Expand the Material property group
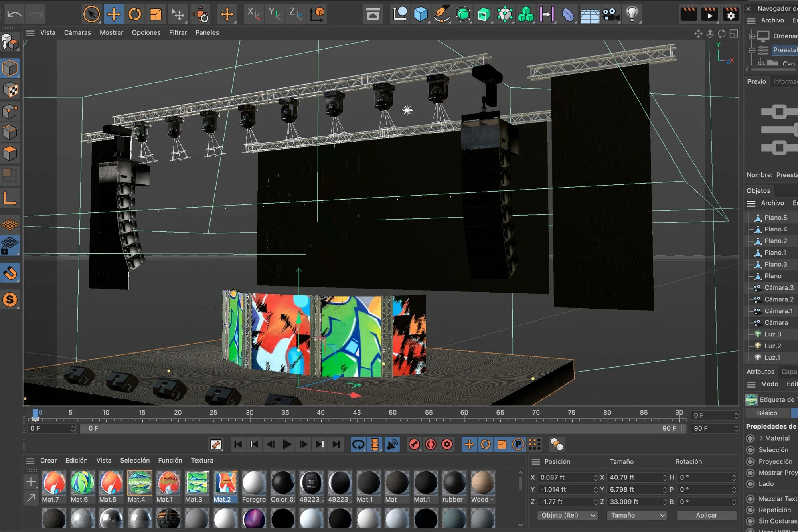The image size is (798, 532). click(761, 438)
